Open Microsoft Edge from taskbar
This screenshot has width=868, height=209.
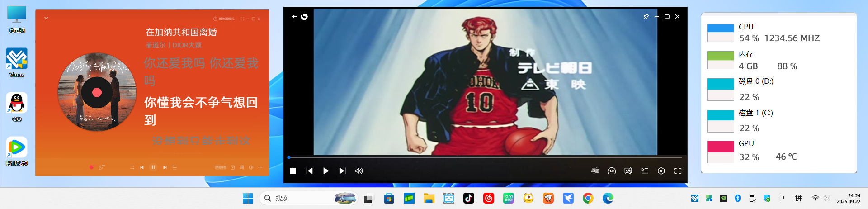(608, 198)
